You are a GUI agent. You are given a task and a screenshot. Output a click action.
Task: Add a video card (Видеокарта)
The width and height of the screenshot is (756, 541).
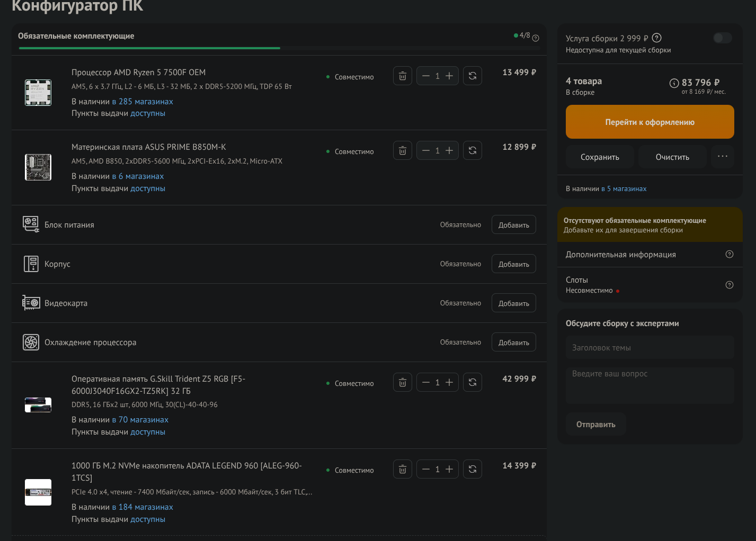point(513,303)
